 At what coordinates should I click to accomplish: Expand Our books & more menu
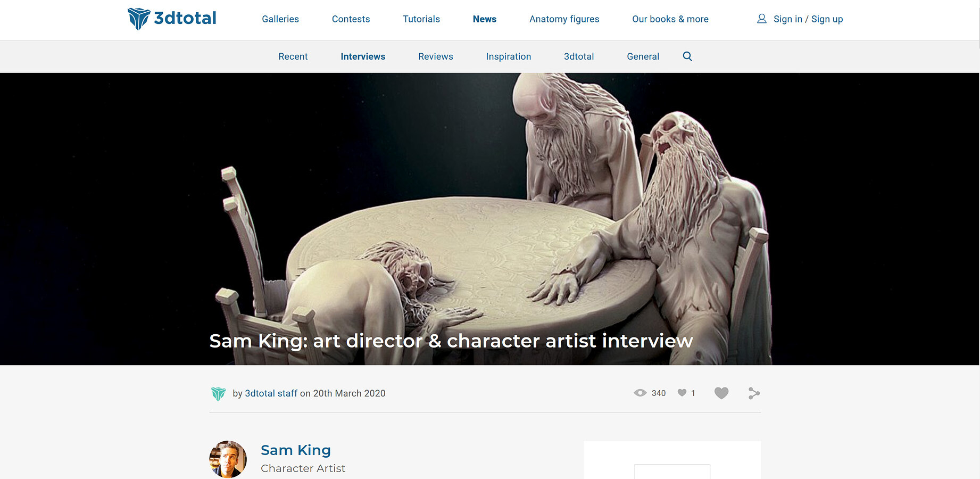[670, 19]
